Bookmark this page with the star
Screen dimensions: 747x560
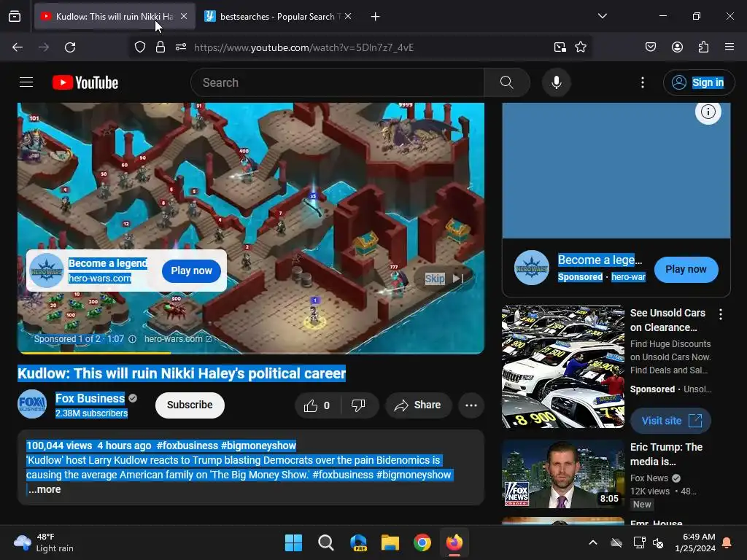pyautogui.click(x=581, y=47)
